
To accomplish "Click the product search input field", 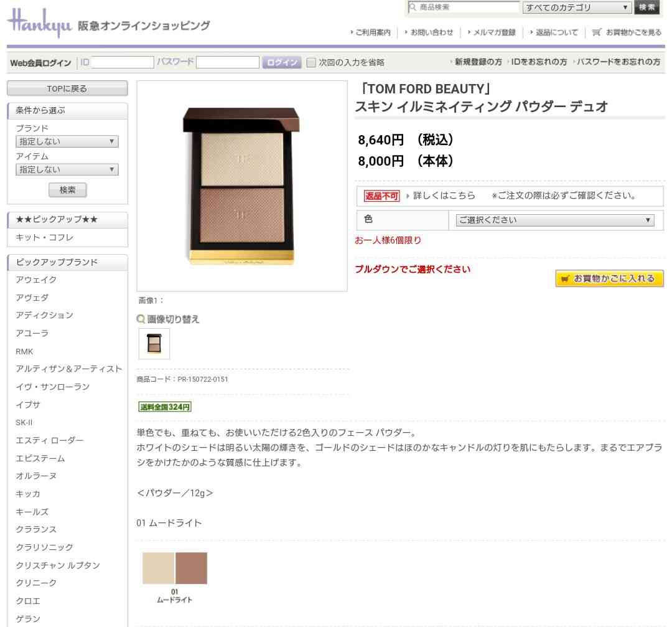I will pyautogui.click(x=463, y=7).
